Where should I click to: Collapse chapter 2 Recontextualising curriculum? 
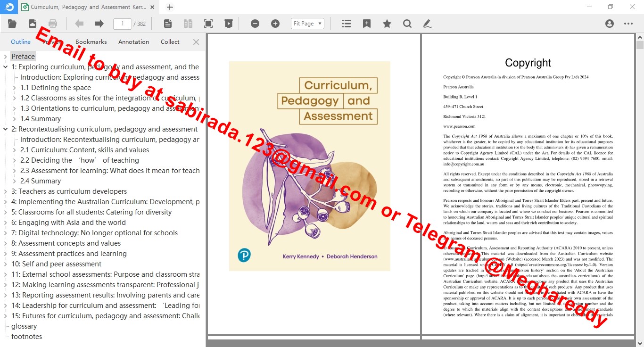pyautogui.click(x=5, y=129)
